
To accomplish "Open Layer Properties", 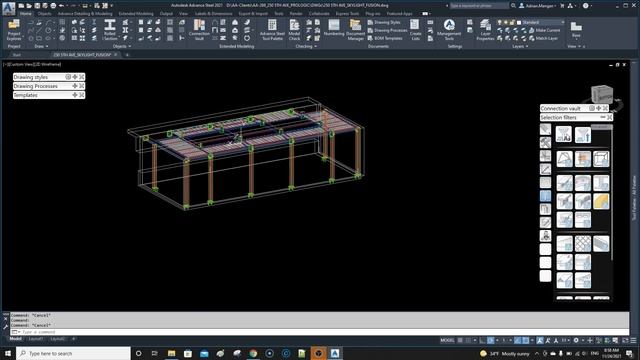I will [485, 29].
